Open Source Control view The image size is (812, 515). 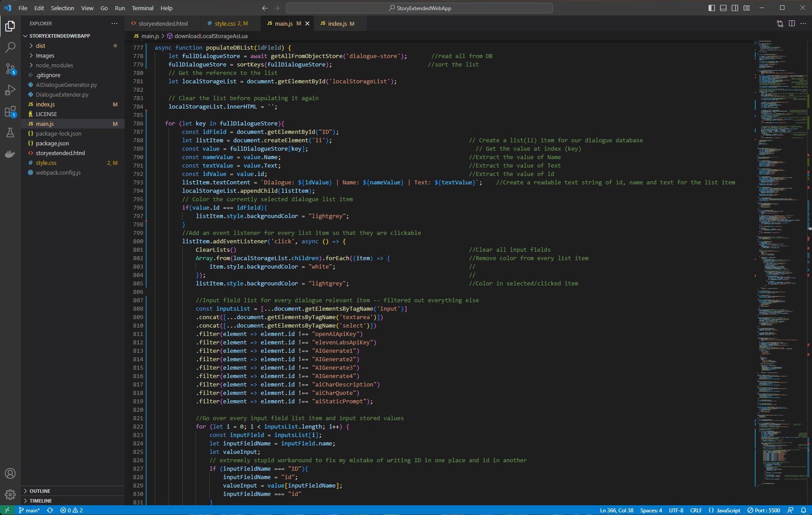click(10, 69)
